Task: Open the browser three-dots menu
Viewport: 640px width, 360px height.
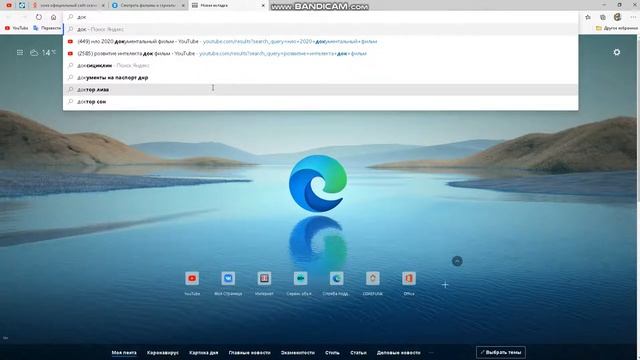Action: click(x=633, y=17)
